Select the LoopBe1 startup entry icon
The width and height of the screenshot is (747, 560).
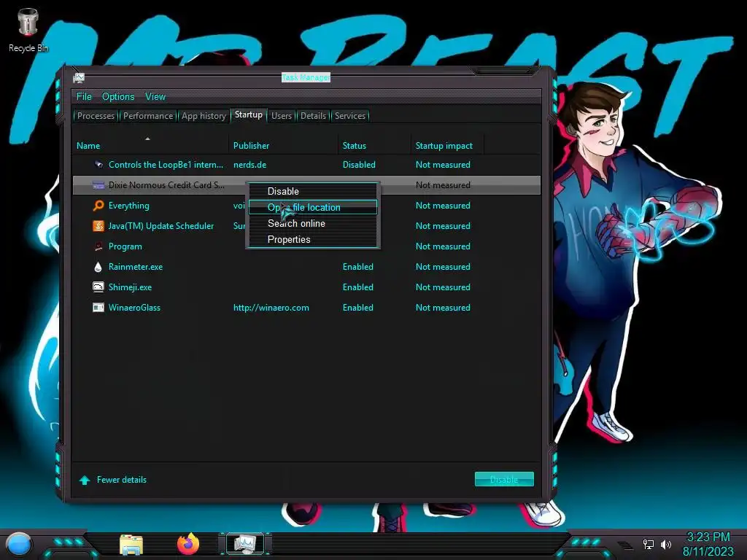(98, 165)
